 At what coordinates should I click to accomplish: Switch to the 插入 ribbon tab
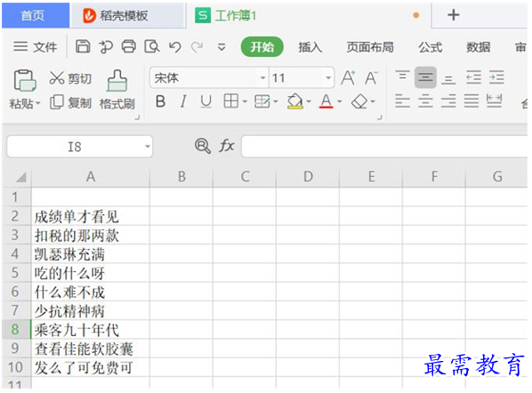pyautogui.click(x=310, y=47)
